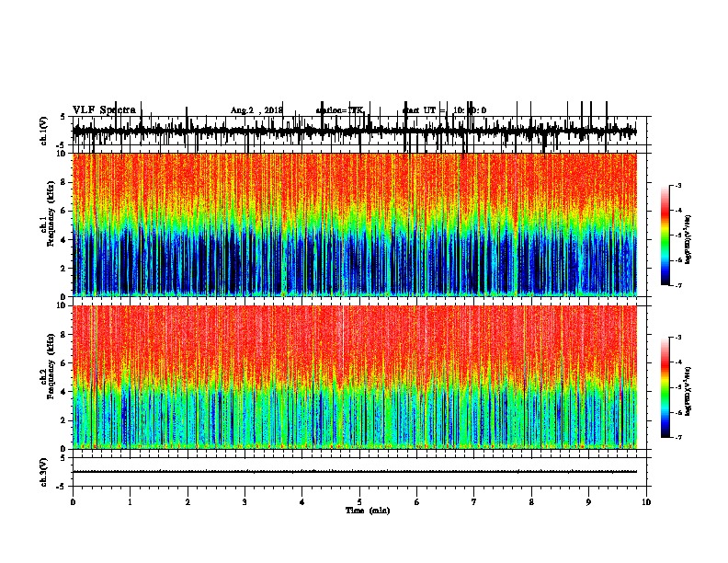The width and height of the screenshot is (728, 563).
Task: Click the ch.2 spectrogram 2 kHz tick label
Action: point(64,420)
